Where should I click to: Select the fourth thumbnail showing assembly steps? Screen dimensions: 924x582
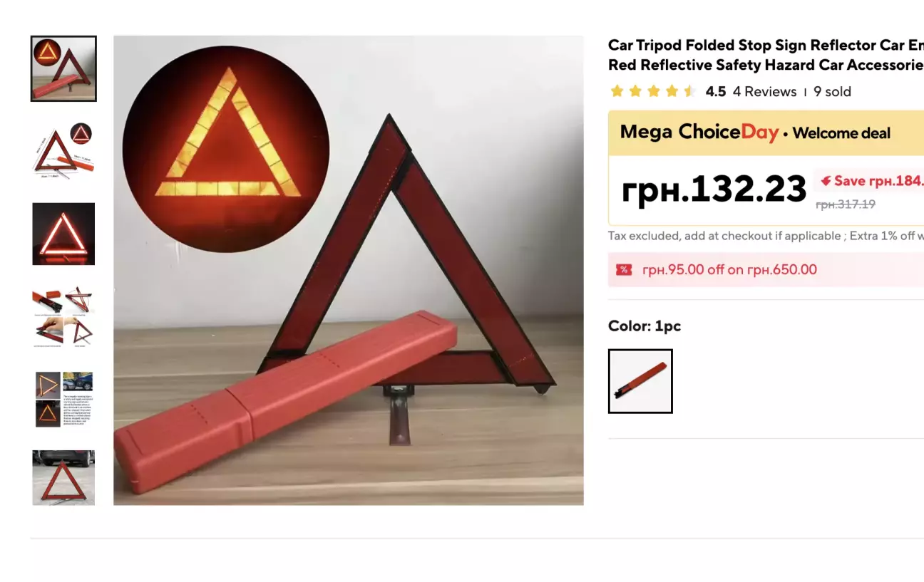coord(63,316)
